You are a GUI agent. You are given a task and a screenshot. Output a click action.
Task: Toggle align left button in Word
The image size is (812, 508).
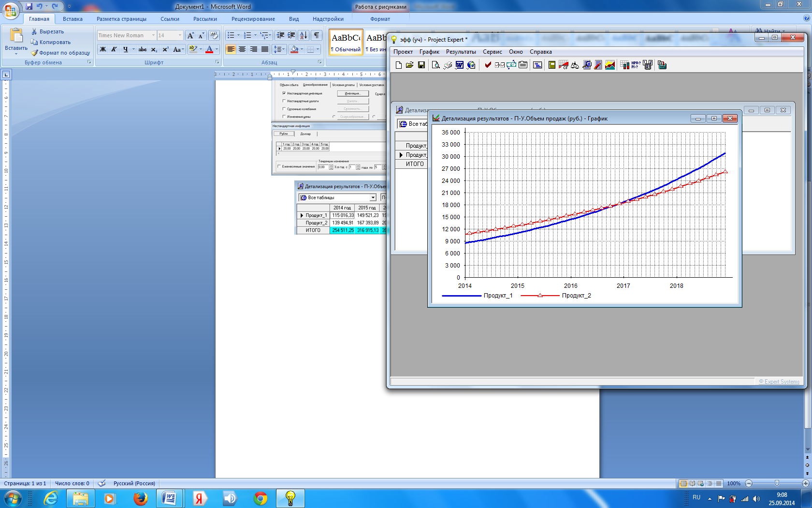231,49
